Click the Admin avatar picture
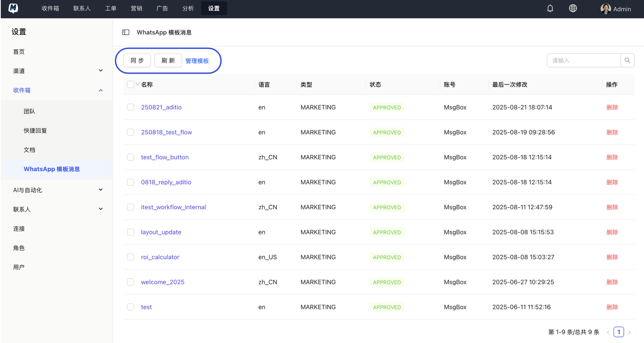This screenshot has width=644, height=343. pyautogui.click(x=605, y=9)
